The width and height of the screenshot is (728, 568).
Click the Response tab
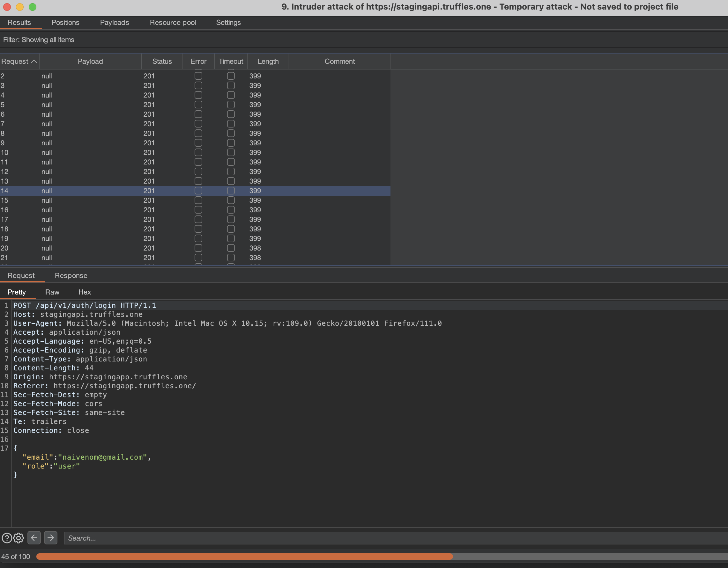click(x=70, y=275)
